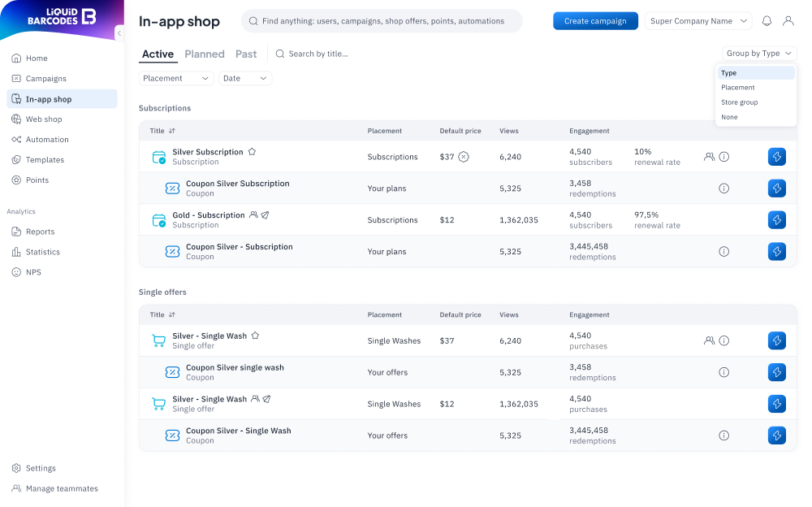The image size is (812, 507).
Task: Open the Placement filter dropdown
Action: coord(174,78)
